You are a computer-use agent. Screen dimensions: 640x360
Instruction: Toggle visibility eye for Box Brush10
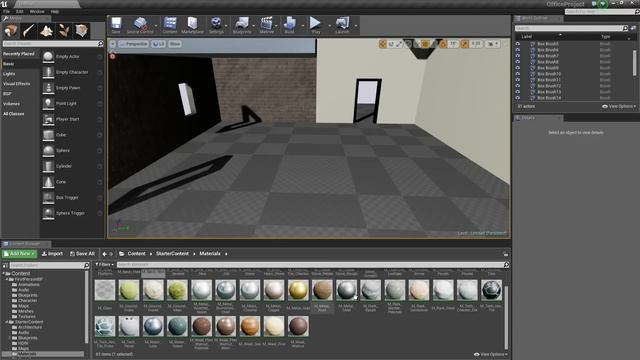(518, 74)
